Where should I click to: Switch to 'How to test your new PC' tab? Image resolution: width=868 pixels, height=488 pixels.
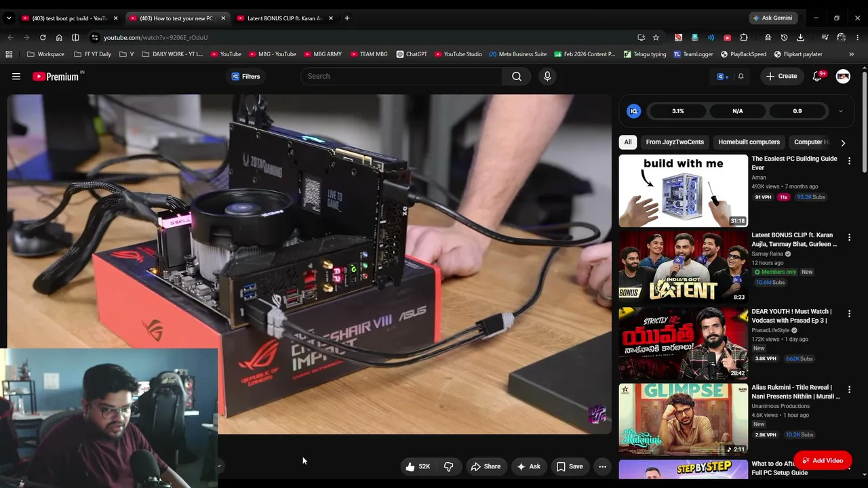tap(177, 18)
